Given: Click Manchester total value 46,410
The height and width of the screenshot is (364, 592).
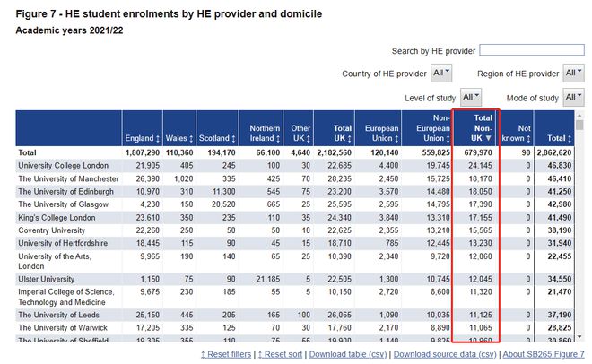Looking at the screenshot, I should coord(560,178).
